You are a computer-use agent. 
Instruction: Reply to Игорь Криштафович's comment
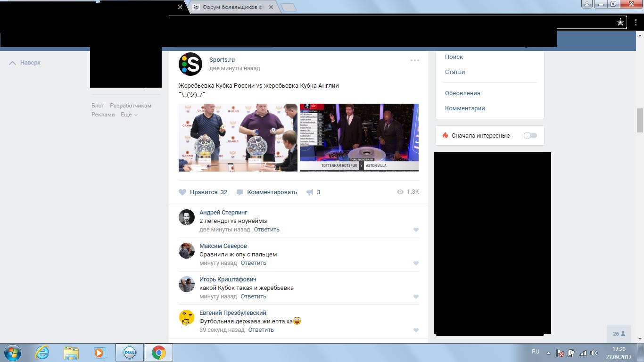pos(254,296)
